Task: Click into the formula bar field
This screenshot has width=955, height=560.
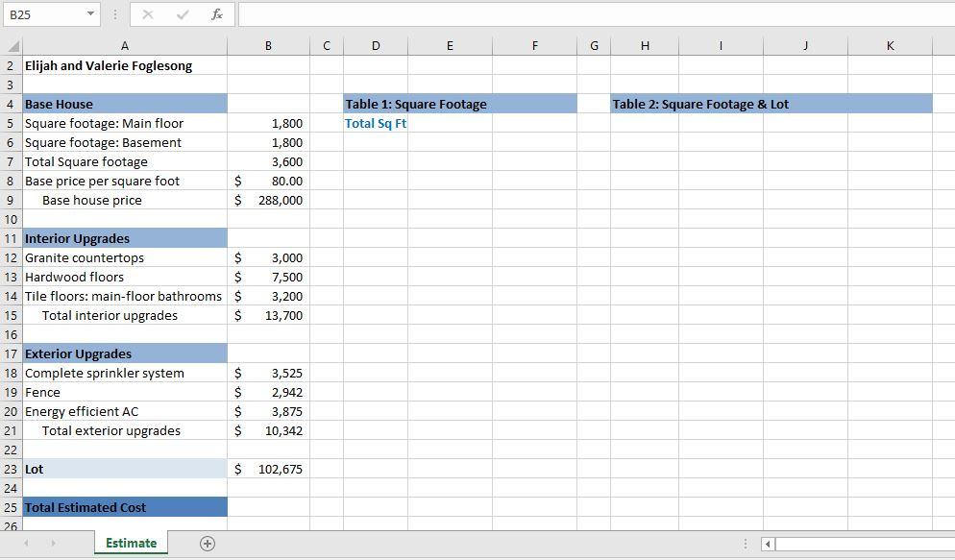Action: [x=597, y=14]
